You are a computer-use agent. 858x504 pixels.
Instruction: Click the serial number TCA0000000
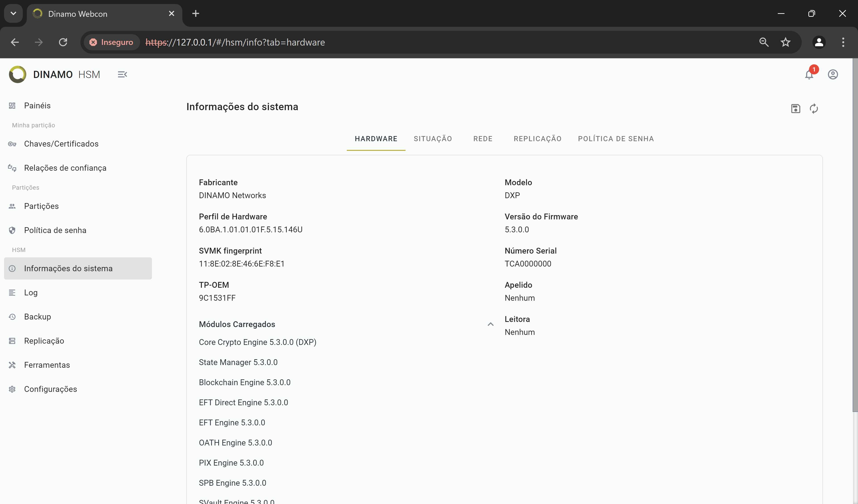click(x=528, y=264)
